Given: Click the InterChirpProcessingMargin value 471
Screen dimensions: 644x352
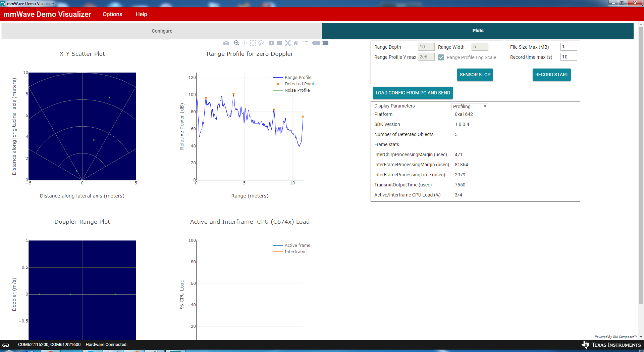Looking at the screenshot, I should click(459, 155).
